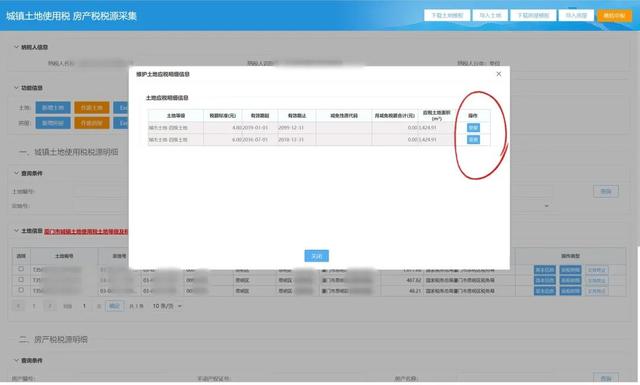Click the blue button in second dialog row

click(473, 140)
